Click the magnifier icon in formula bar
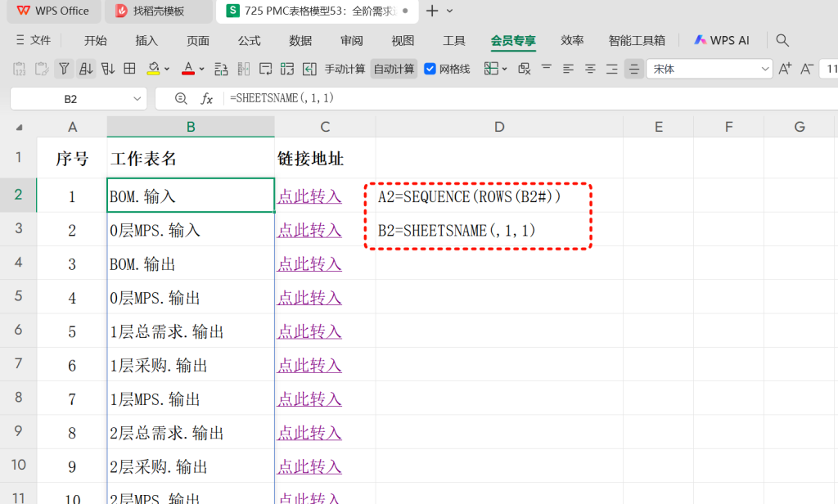 tap(181, 98)
